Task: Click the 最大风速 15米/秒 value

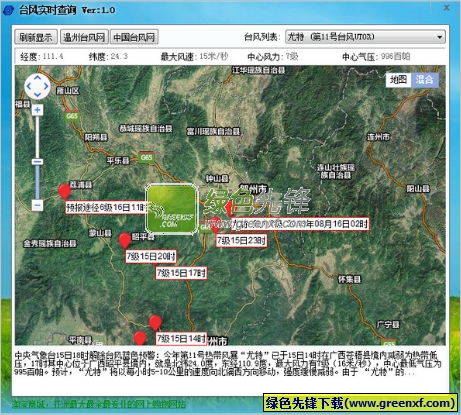Action: (214, 56)
